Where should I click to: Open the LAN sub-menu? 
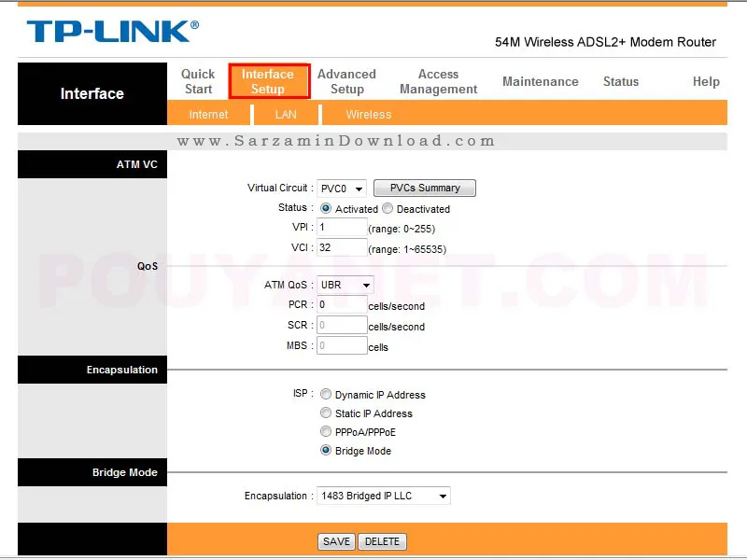286,115
